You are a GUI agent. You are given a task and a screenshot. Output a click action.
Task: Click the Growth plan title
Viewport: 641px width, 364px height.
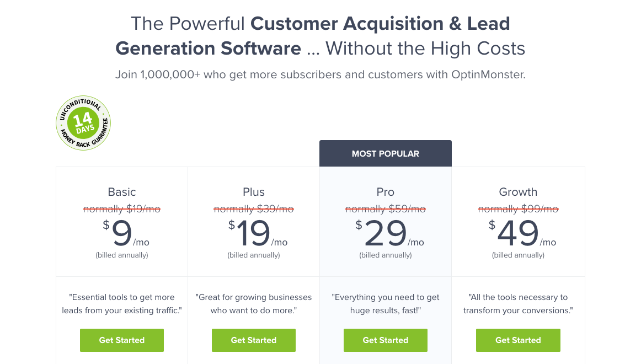(518, 192)
